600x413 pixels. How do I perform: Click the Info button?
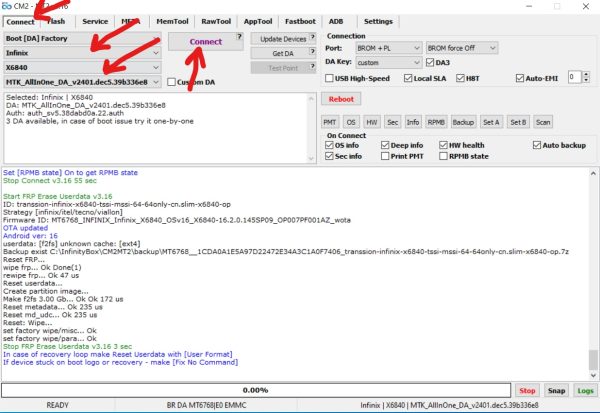(413, 122)
